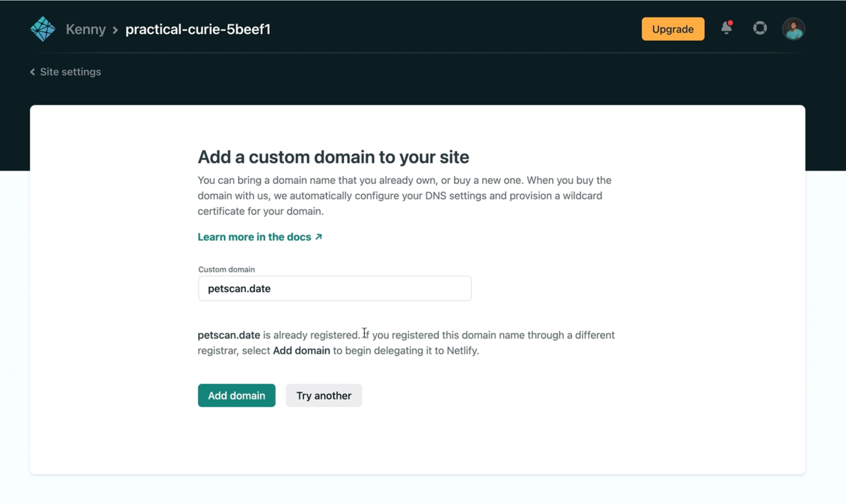
Task: Select the Kenny team breadcrumb
Action: point(85,29)
